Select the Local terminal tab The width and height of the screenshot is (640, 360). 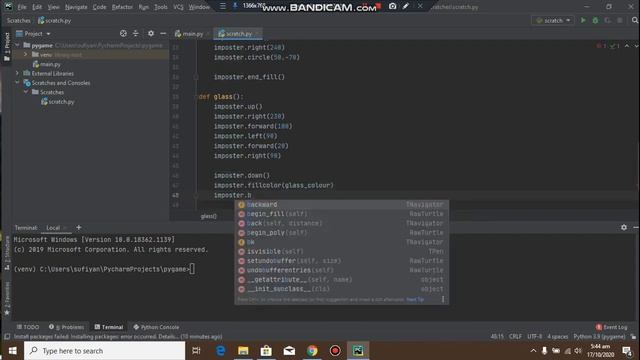(x=53, y=228)
